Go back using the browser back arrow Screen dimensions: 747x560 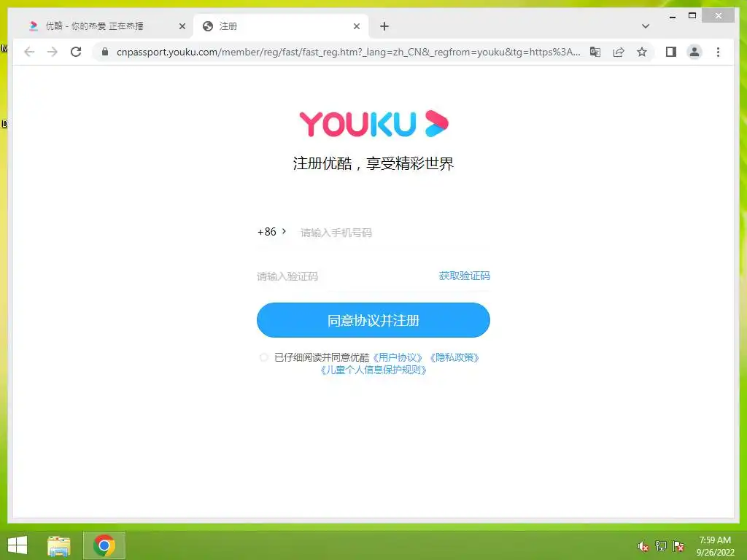29,52
